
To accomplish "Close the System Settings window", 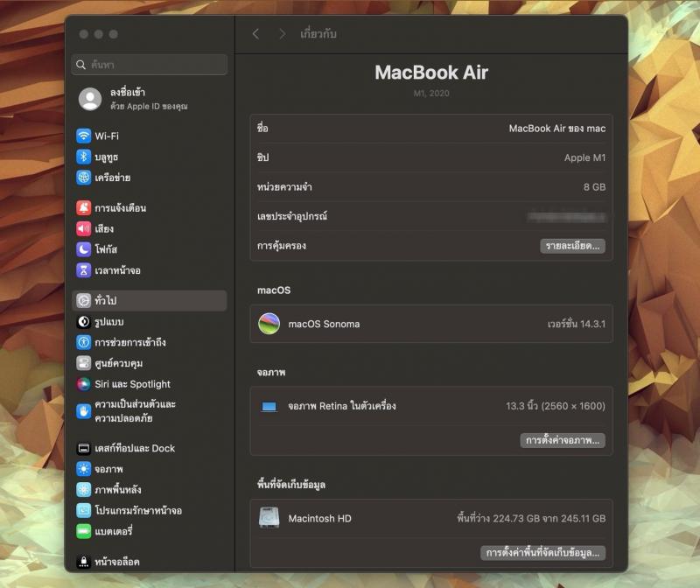I will point(84,34).
